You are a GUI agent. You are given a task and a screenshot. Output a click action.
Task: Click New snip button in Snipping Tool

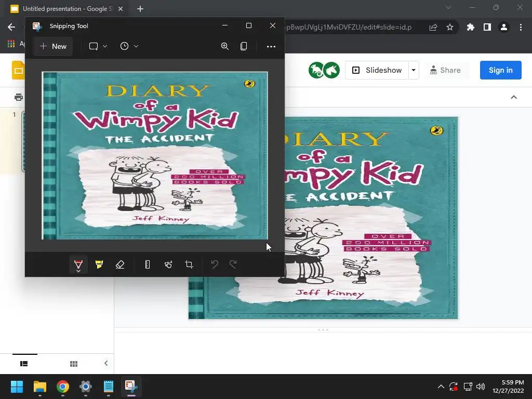(x=53, y=46)
